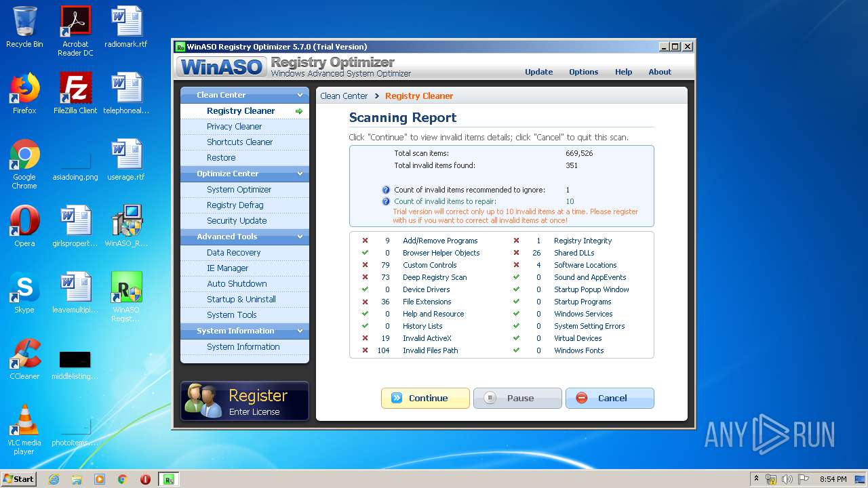Click the Start button
The width and height of the screenshot is (868, 488).
tap(19, 479)
